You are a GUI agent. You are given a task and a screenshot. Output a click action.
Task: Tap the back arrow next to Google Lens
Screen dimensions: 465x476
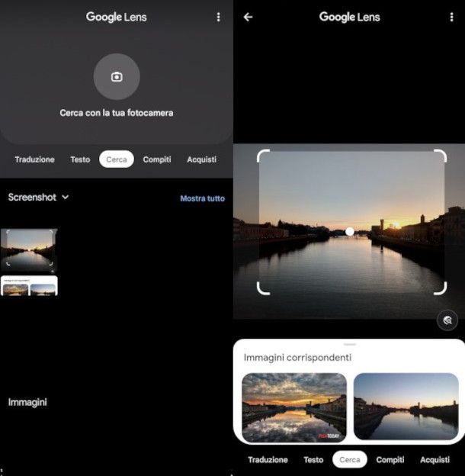pos(248,17)
